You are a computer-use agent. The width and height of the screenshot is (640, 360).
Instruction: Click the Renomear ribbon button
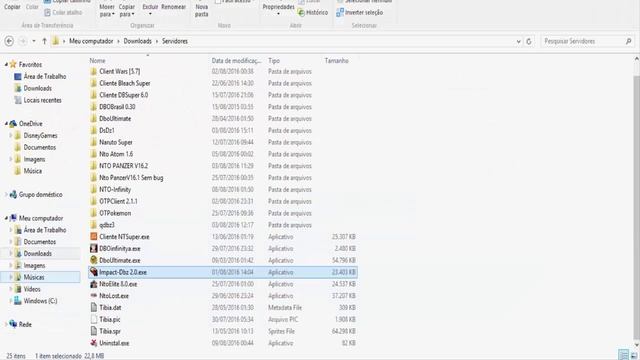[173, 7]
